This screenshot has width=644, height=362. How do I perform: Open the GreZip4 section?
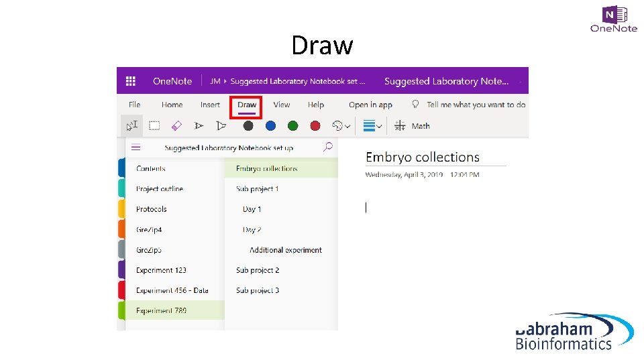149,229
